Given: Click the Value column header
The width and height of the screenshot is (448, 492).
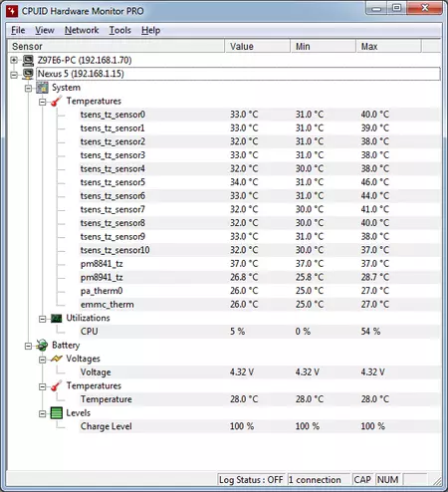Looking at the screenshot, I should point(258,46).
